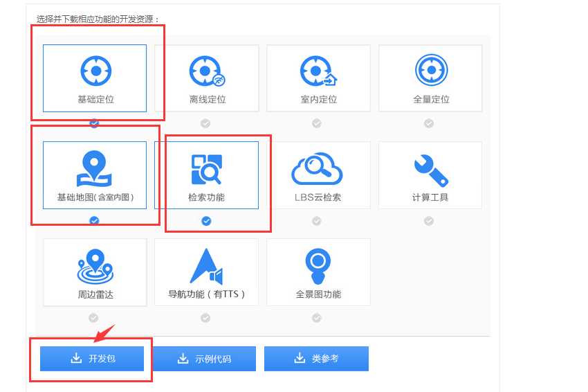Download the 类参考 class reference
The image size is (588, 392).
click(317, 359)
